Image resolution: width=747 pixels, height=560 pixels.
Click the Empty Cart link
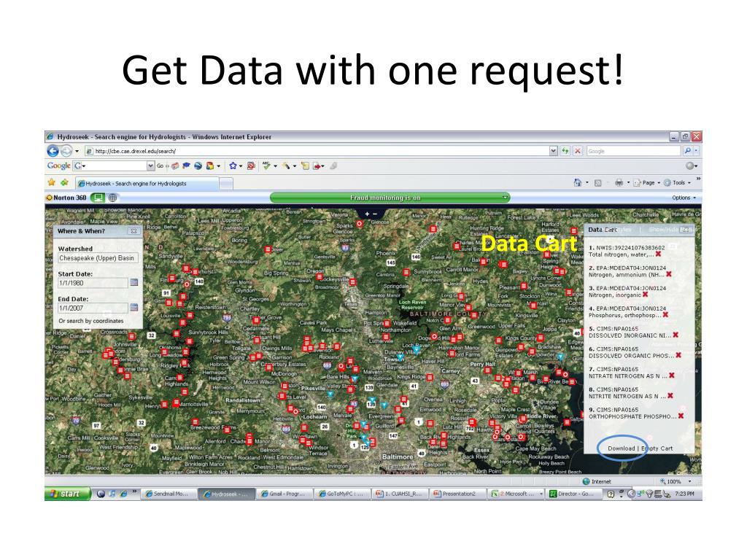(657, 448)
